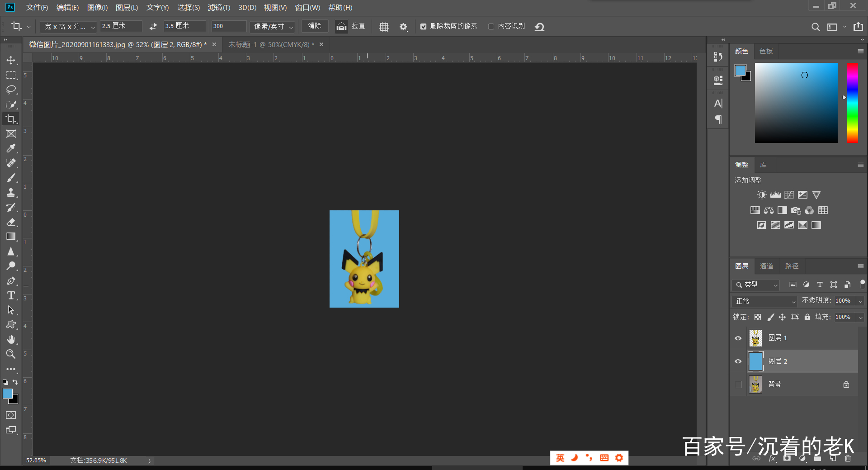Select the Eraser tool

coord(11,222)
